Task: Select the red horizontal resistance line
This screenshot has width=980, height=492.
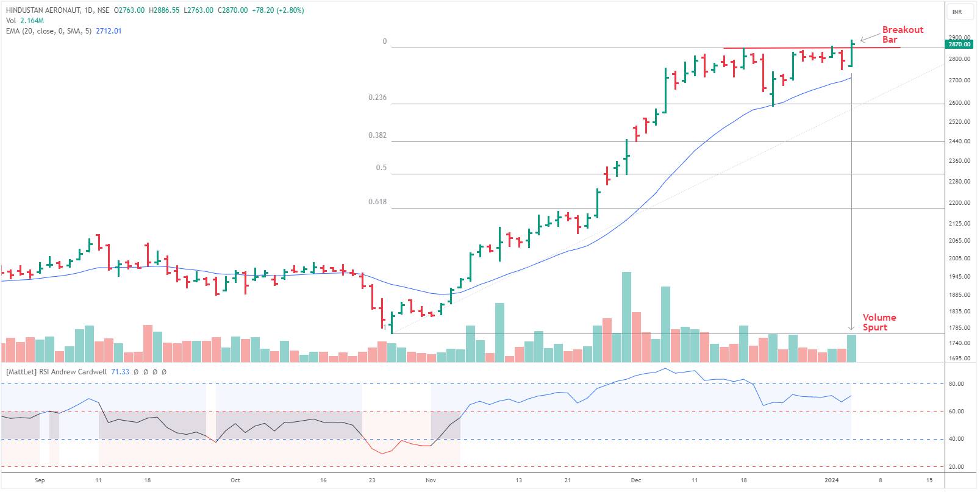Action: [x=811, y=48]
